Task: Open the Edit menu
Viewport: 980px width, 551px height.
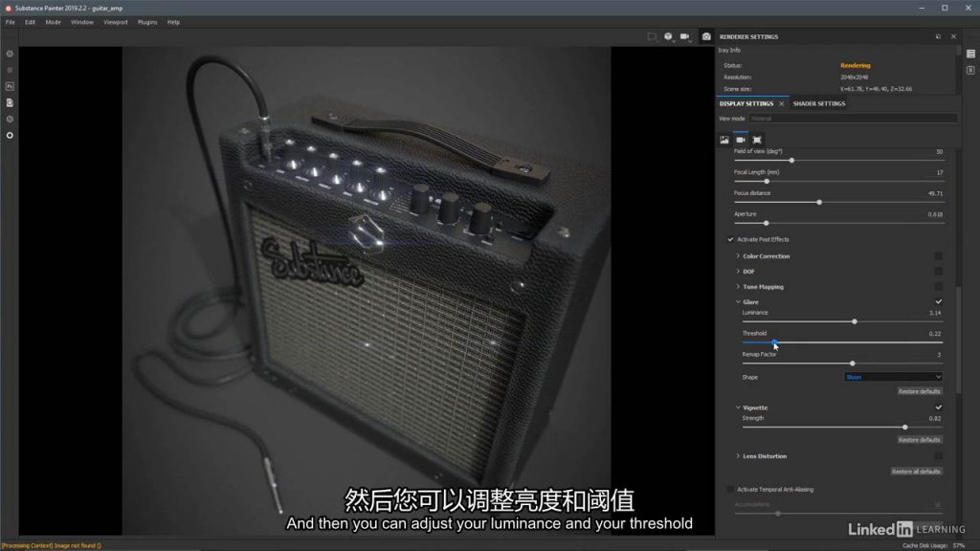Action: [x=30, y=22]
